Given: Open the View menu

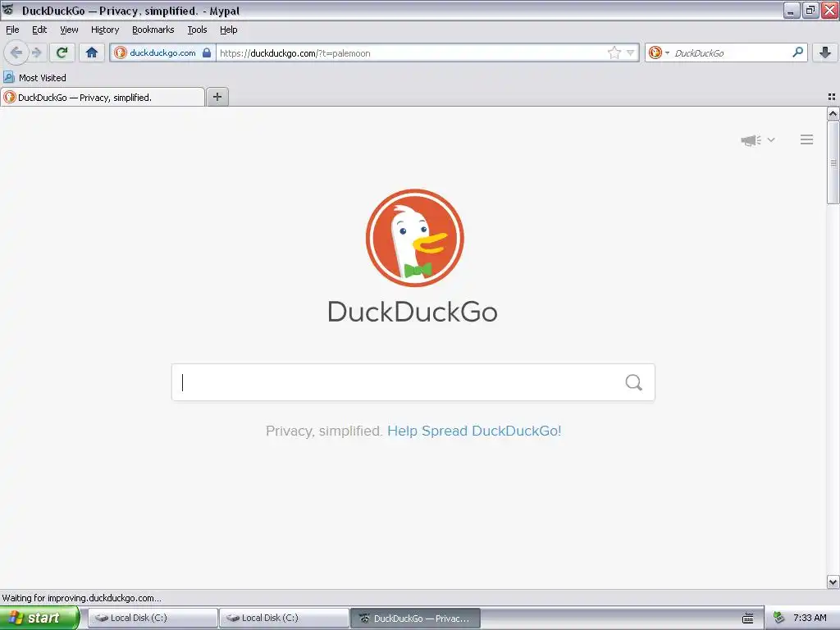Looking at the screenshot, I should pos(69,30).
